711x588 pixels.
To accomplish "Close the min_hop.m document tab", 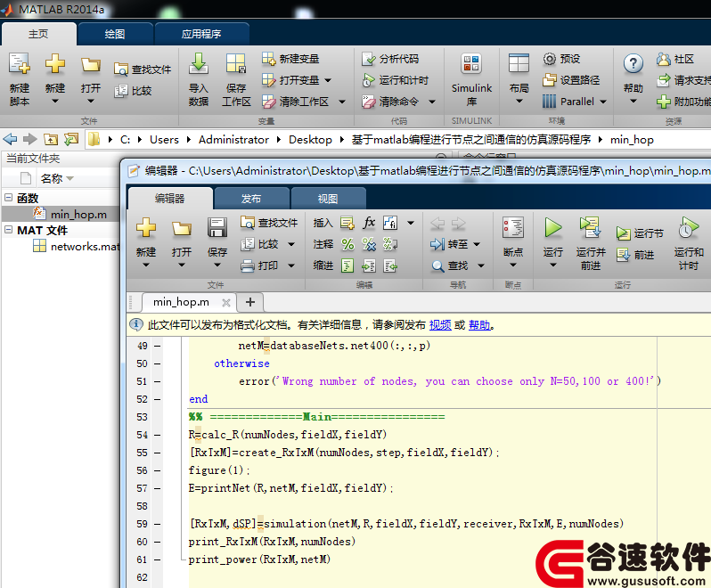I will point(225,302).
